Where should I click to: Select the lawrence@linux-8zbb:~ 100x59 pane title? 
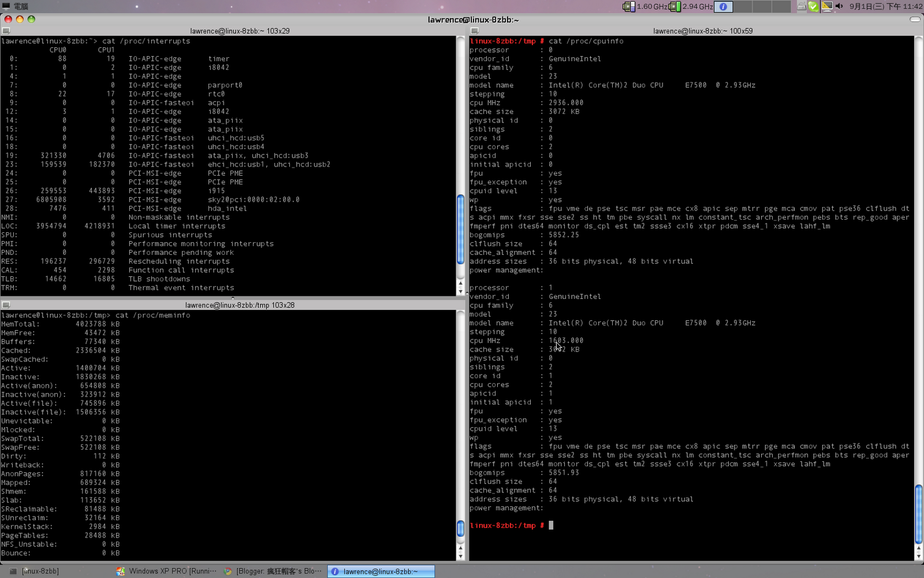[x=703, y=31]
